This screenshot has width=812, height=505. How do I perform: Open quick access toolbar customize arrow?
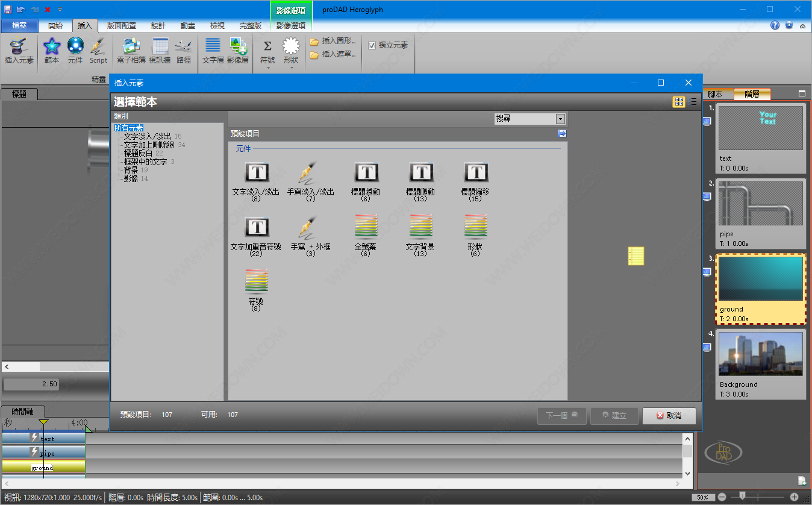pos(60,10)
